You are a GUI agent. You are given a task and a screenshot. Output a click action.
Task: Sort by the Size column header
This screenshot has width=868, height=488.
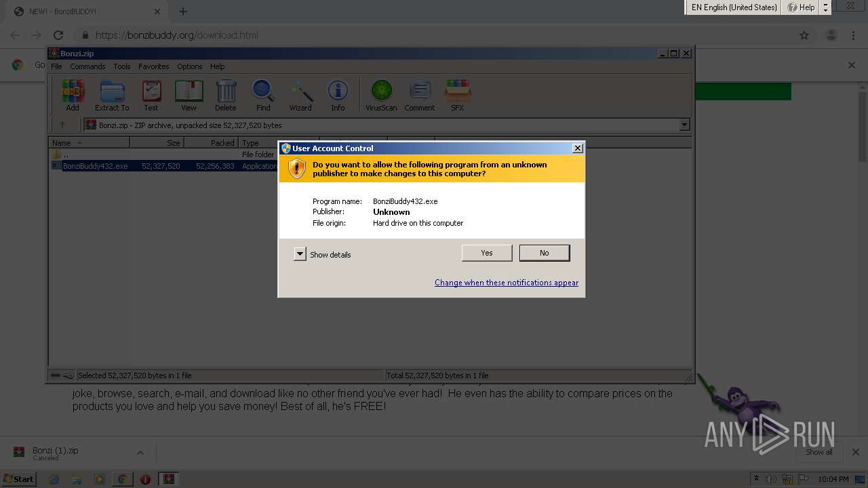(x=157, y=143)
